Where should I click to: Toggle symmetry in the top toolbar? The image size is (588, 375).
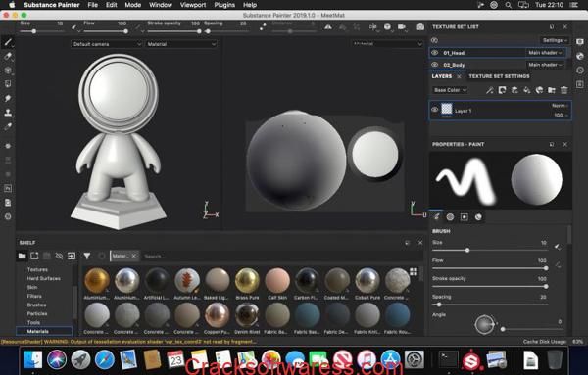tap(328, 27)
